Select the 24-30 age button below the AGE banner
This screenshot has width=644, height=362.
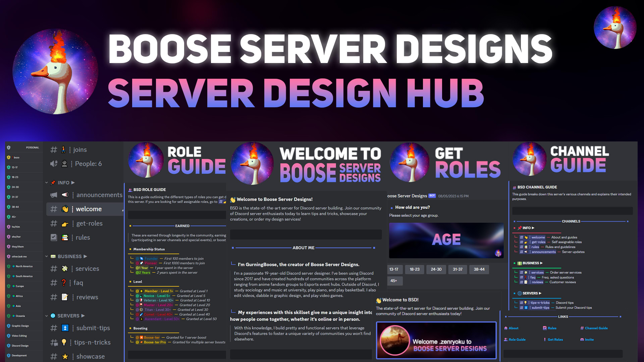pos(436,269)
